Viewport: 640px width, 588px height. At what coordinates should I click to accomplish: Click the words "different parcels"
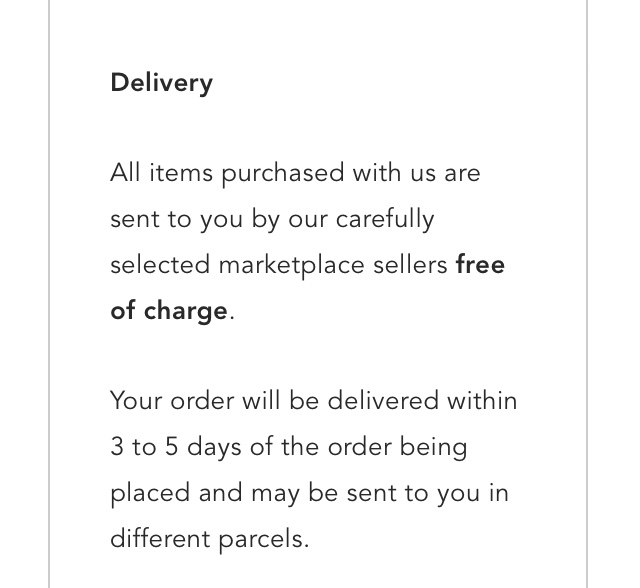pos(209,538)
